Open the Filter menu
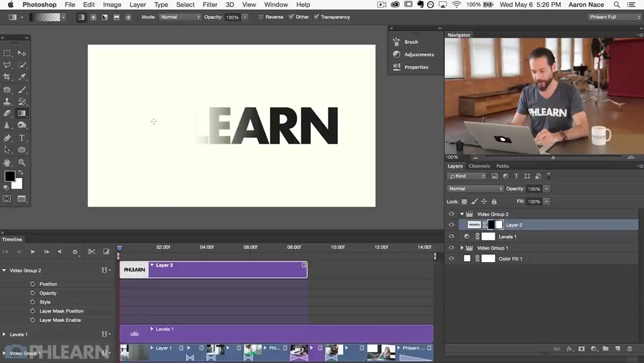 coord(210,5)
